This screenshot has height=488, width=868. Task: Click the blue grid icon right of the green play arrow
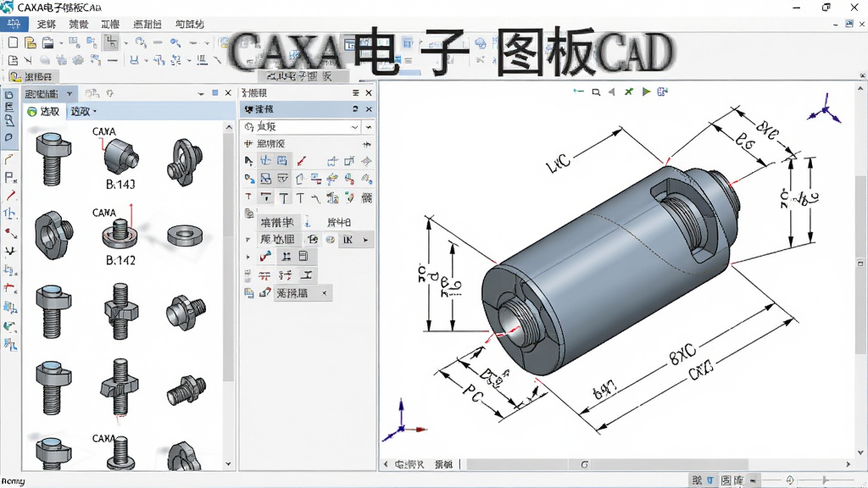(663, 91)
